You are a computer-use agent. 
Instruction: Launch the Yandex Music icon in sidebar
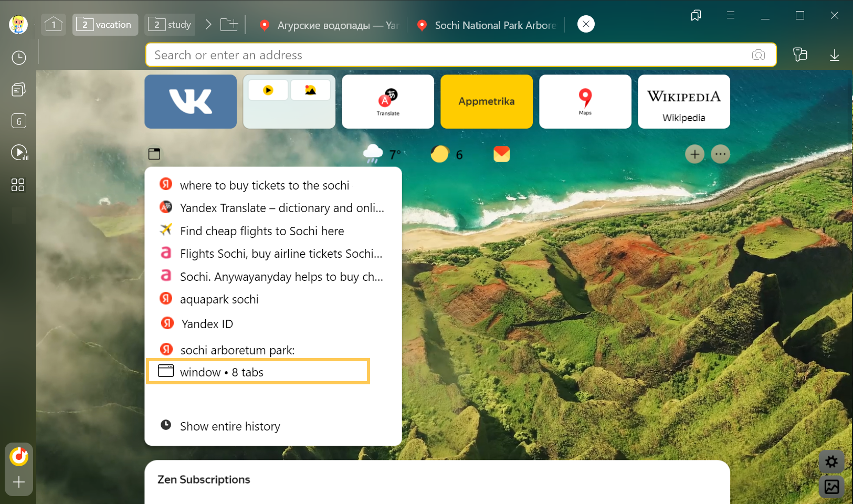point(19,457)
